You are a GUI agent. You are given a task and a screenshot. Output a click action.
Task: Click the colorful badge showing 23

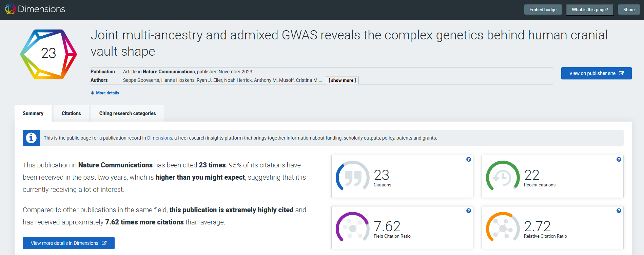tap(49, 54)
